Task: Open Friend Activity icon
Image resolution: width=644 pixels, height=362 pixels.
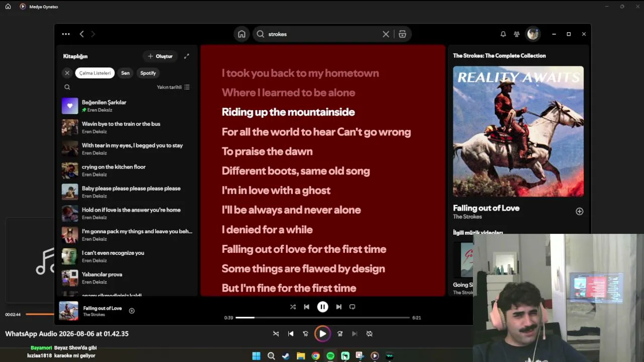Action: 517,34
